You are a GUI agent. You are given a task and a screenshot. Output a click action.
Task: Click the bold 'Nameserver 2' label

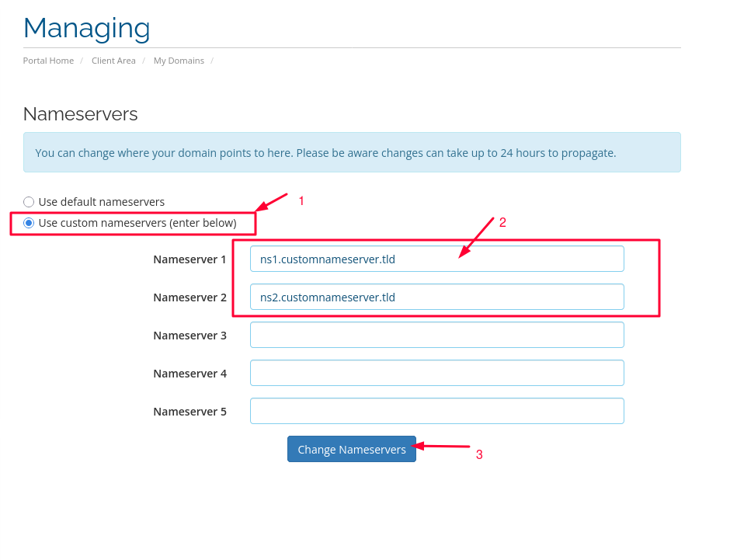pyautogui.click(x=189, y=297)
